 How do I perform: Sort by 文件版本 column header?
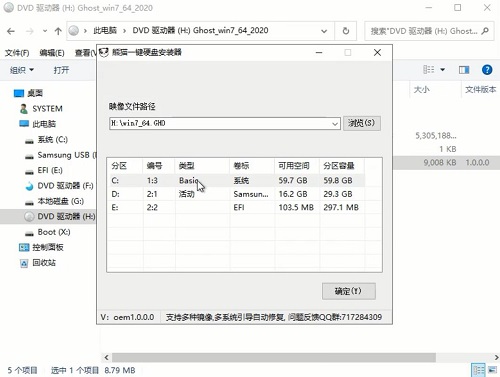(480, 89)
